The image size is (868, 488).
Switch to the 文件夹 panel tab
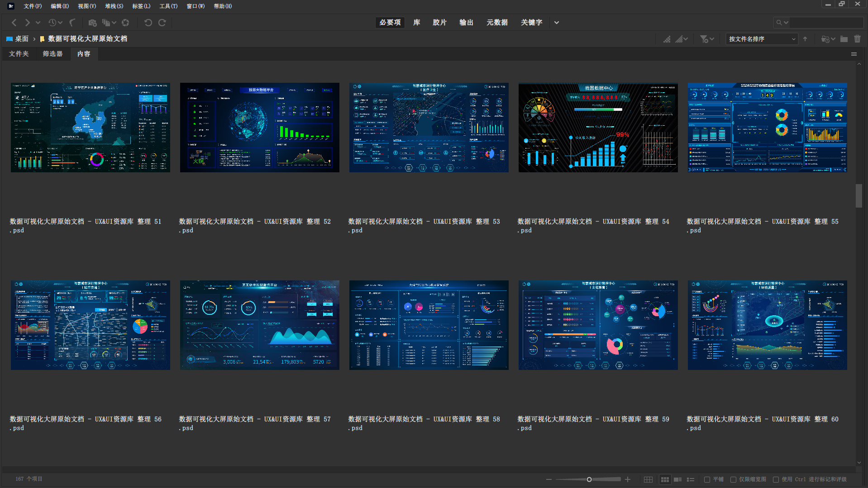coord(19,54)
